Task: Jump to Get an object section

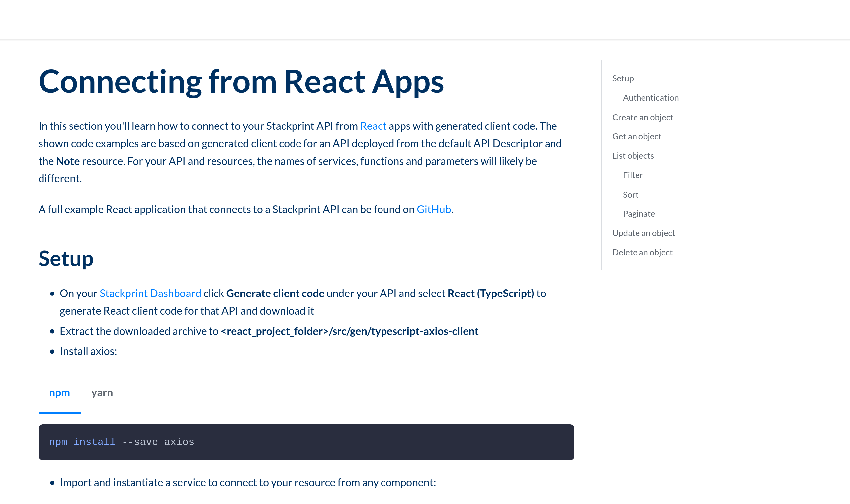Action: click(x=637, y=136)
